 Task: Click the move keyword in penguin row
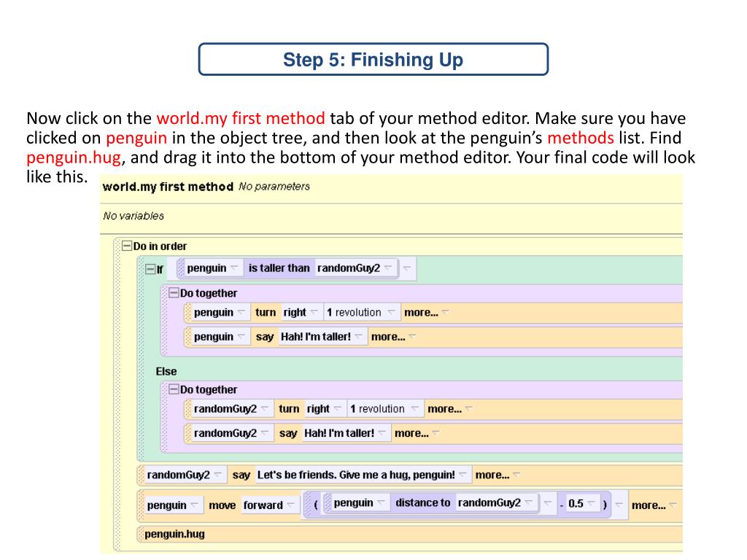pos(222,505)
